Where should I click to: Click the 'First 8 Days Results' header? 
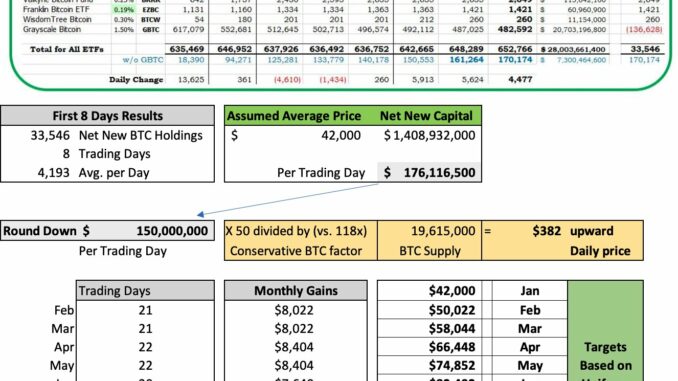point(108,116)
